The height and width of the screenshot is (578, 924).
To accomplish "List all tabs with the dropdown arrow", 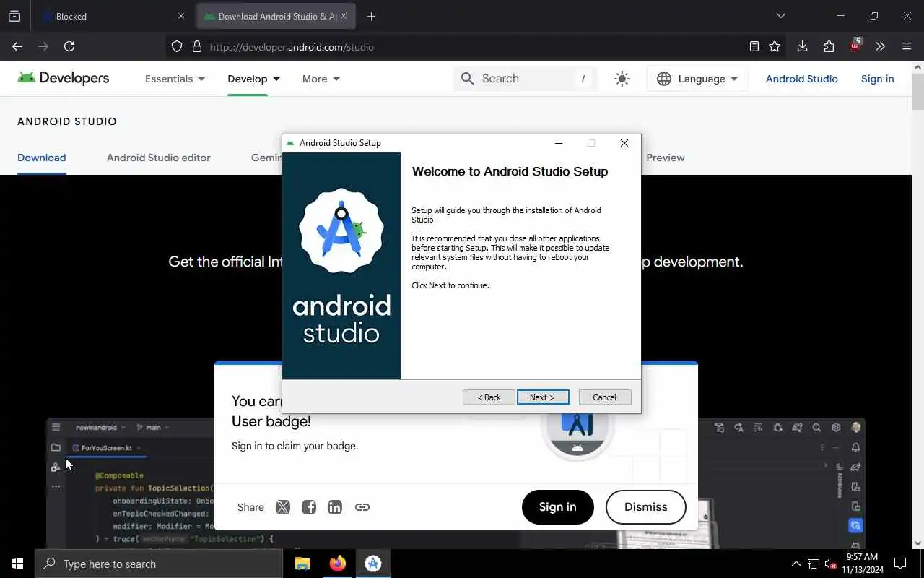I will click(x=780, y=16).
